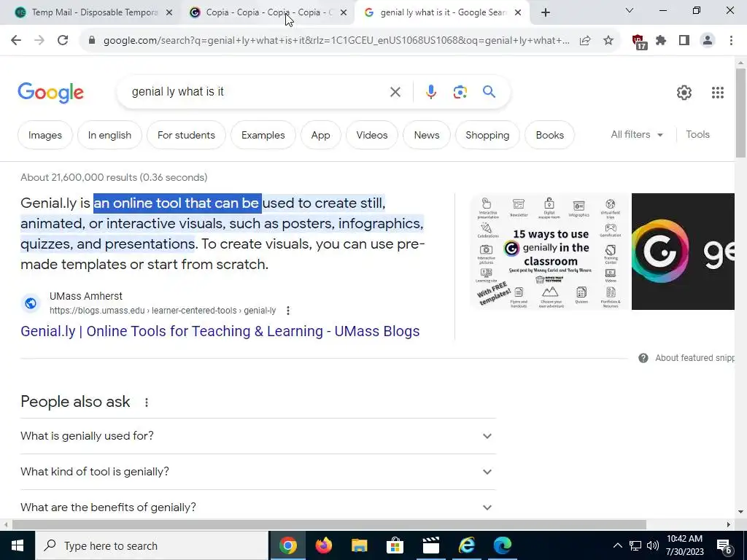Open File Explorer from taskbar
The image size is (747, 560).
click(359, 545)
